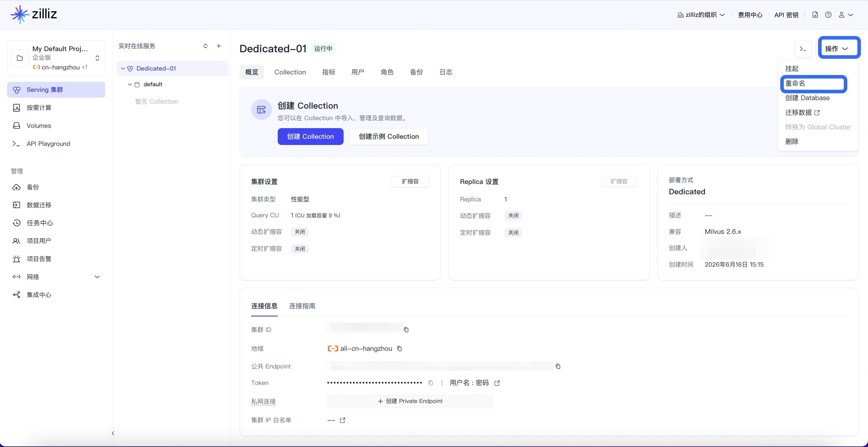
Task: Open 任务中心 in sidebar
Action: [56, 223]
